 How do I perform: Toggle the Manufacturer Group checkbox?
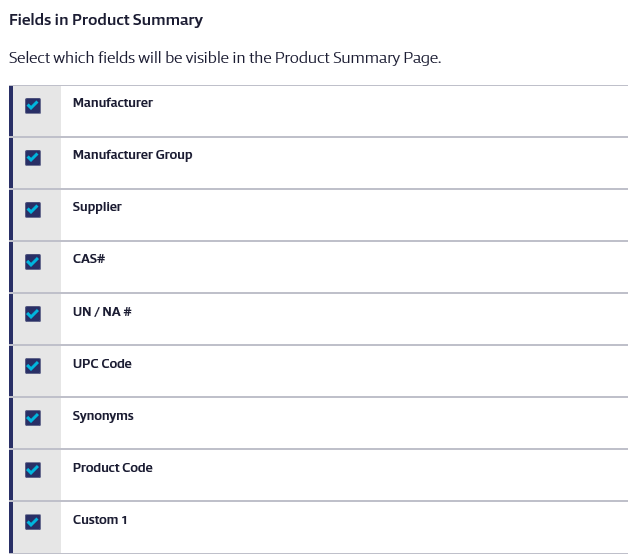click(33, 158)
